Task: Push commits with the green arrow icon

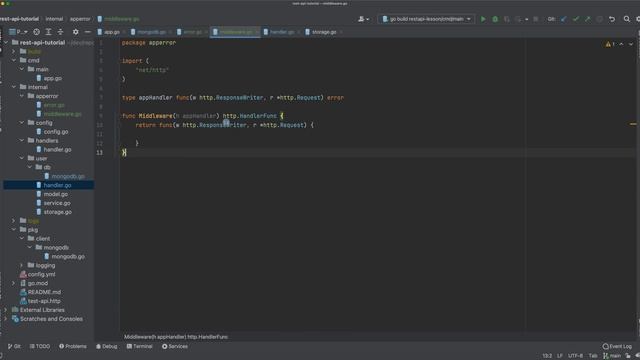Action: pos(587,19)
